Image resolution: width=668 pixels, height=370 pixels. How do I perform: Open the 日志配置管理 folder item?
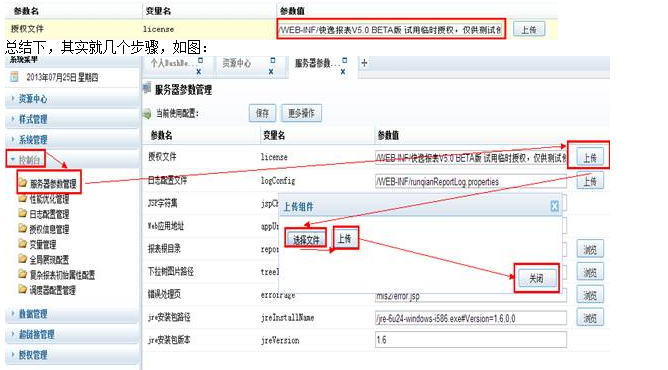click(x=44, y=214)
